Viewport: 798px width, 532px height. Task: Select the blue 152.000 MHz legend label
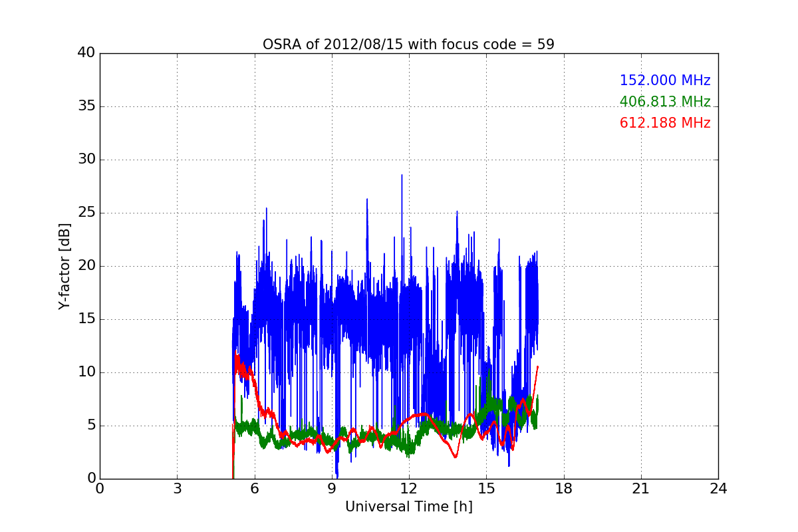[665, 80]
